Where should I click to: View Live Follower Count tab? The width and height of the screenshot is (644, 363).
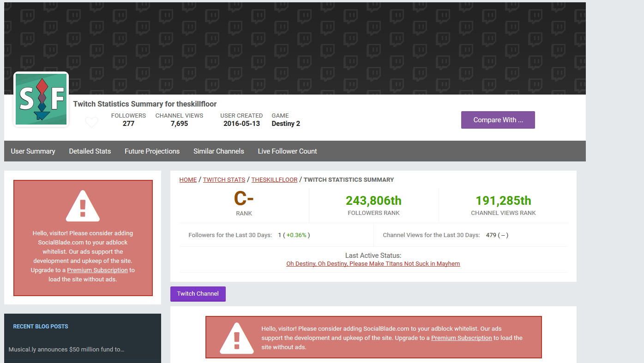[x=287, y=151]
